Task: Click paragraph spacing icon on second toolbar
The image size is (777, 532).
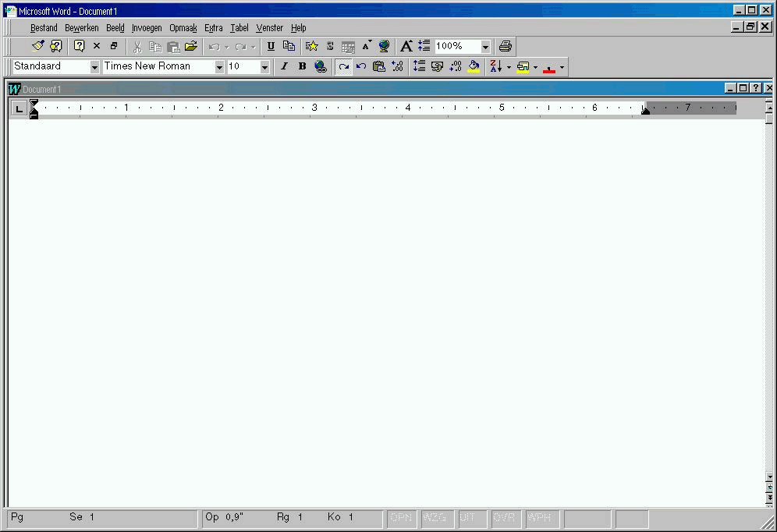Action: click(419, 66)
